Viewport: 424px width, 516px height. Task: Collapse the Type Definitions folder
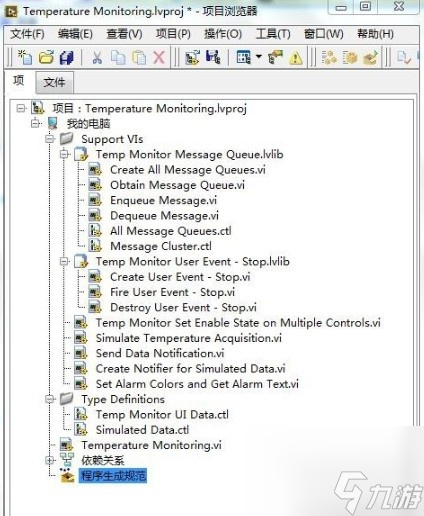point(50,399)
